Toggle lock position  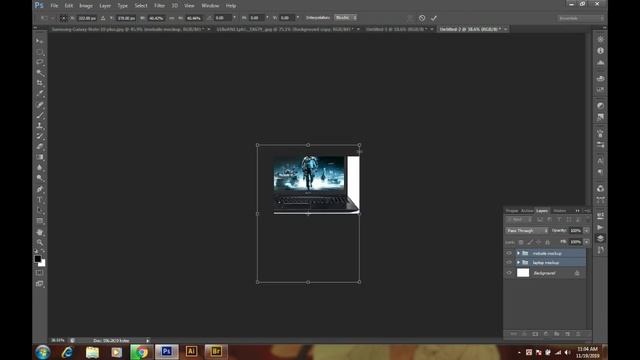(539, 242)
